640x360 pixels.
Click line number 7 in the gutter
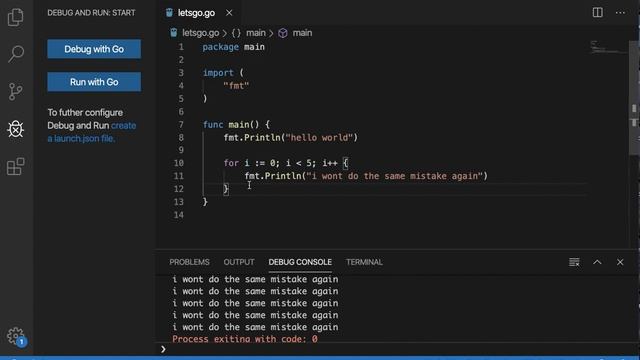(181, 124)
